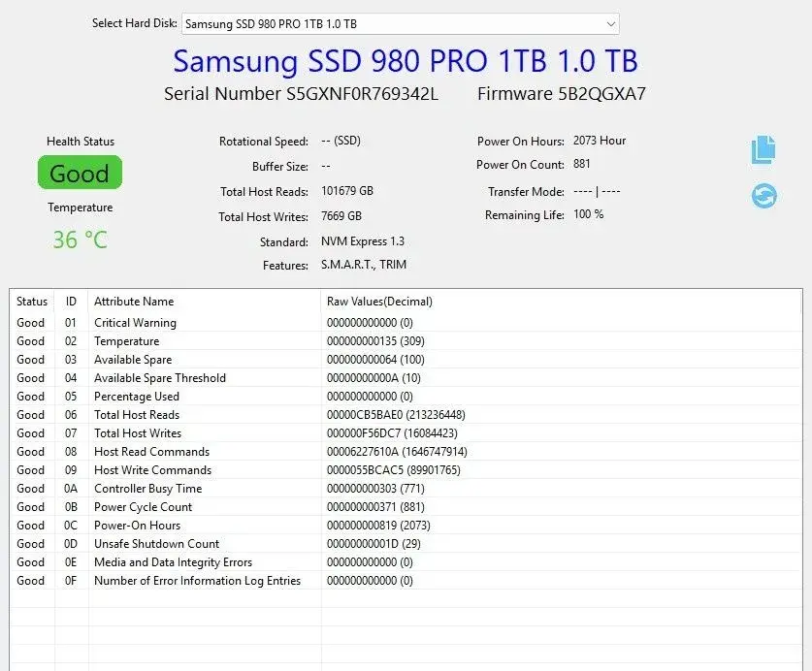This screenshot has width=812, height=671.
Task: Click the Transfer Mode ---- | ---- value
Action: pyautogui.click(x=597, y=192)
